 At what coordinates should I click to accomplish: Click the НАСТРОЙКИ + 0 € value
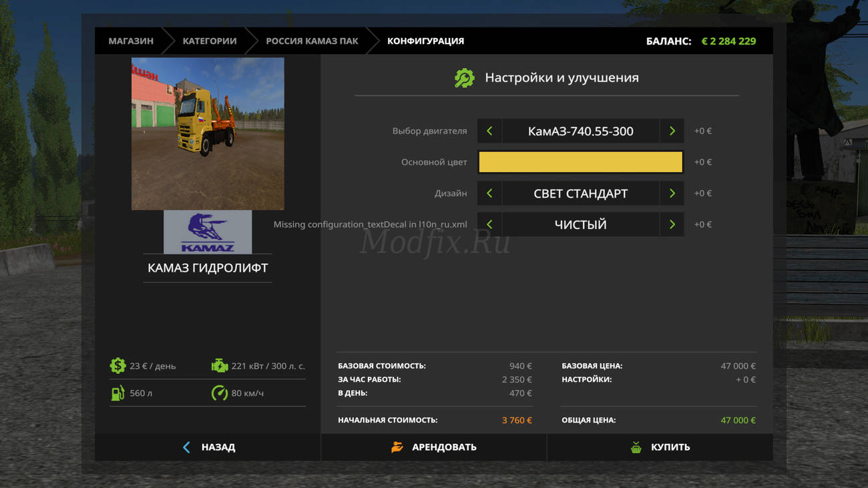[x=746, y=379]
